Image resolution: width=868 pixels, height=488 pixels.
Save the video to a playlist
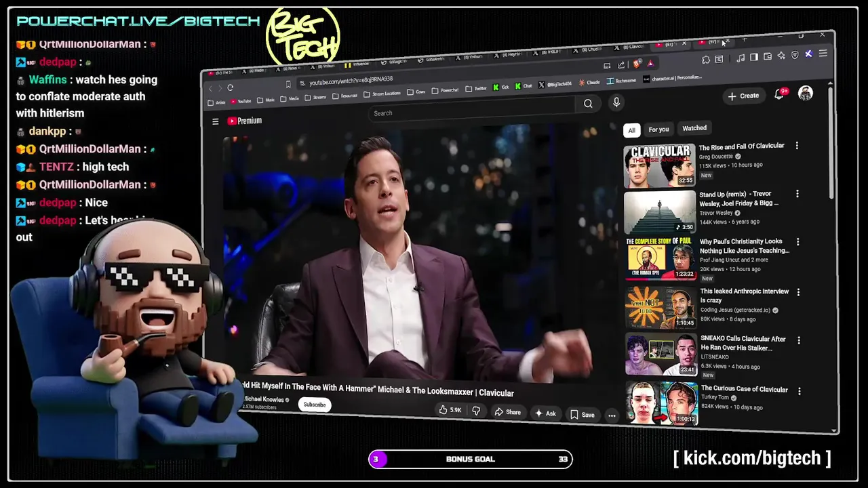[583, 415]
